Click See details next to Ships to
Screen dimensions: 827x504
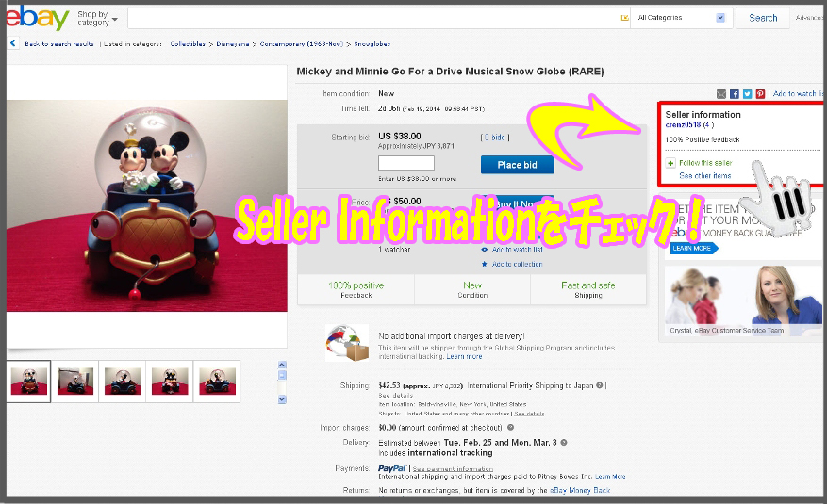529,414
